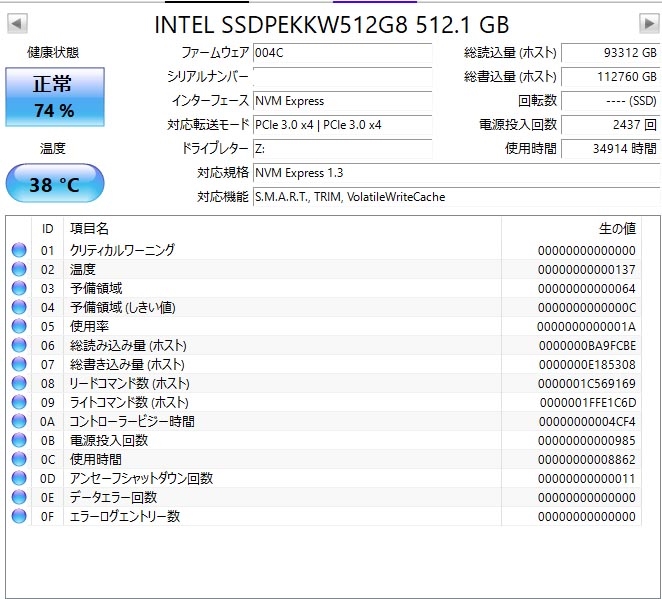Click the ID column header
This screenshot has height=599, width=662.
tap(47, 229)
